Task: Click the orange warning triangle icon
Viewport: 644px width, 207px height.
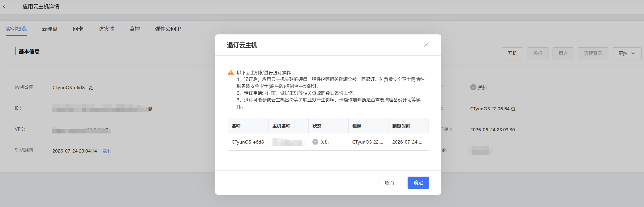Action: click(231, 73)
